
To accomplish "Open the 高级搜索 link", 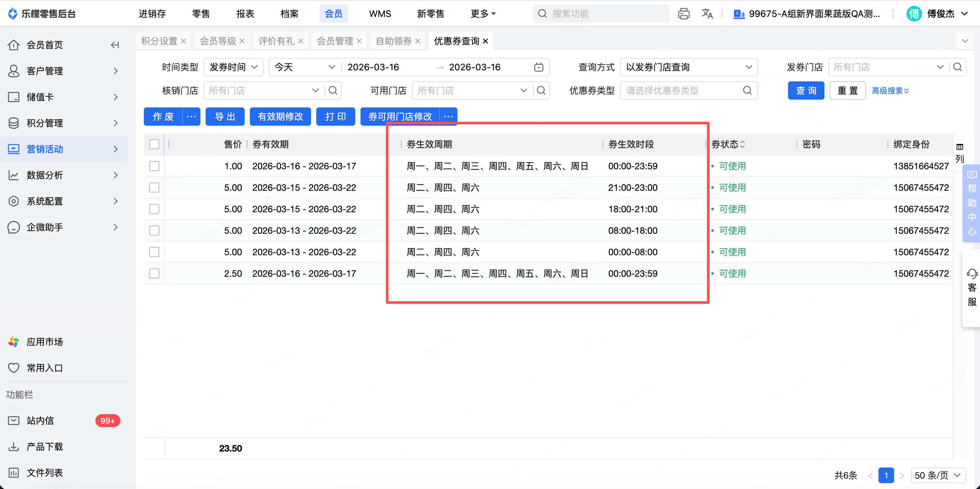I will point(890,91).
